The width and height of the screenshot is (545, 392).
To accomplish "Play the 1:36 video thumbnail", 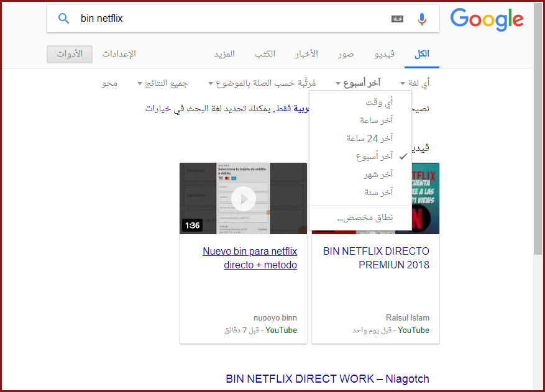I will 244,198.
